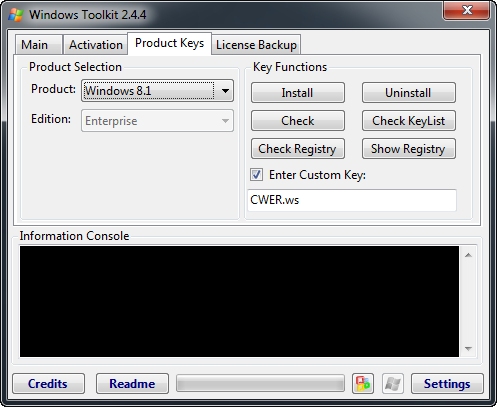Screen dimensions: 497x407
Task: Expand the Edition dropdown showing Enterprise
Action: [157, 121]
